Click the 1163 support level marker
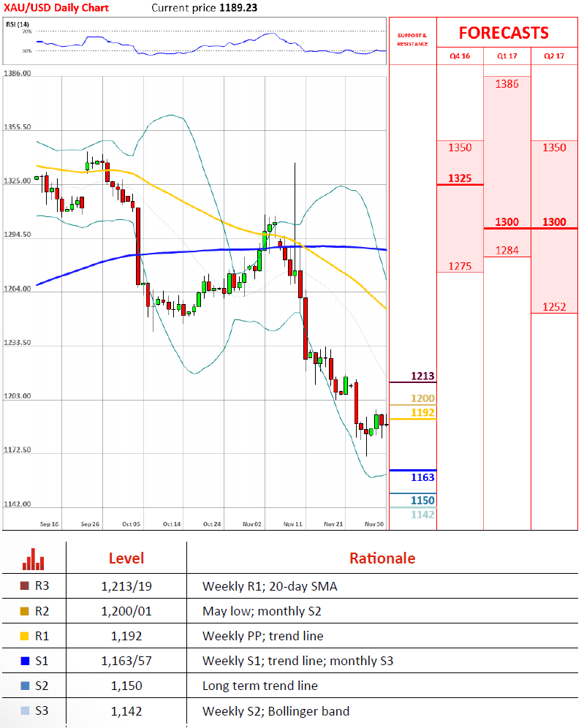 (x=422, y=477)
